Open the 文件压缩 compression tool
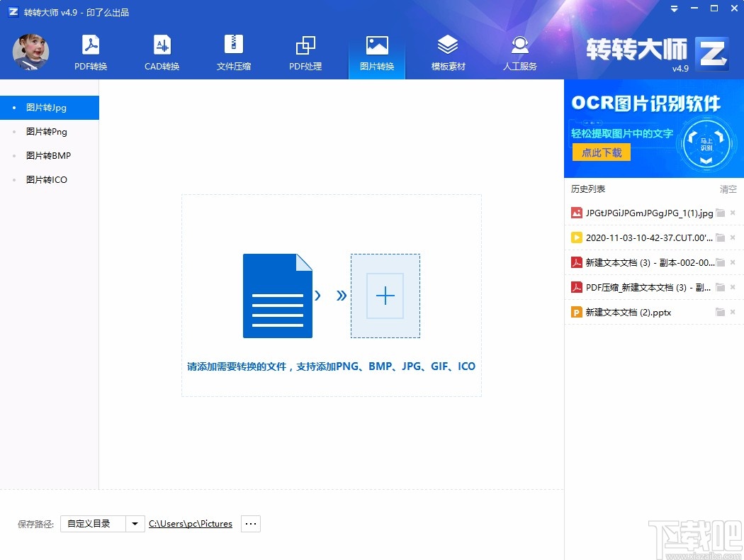Screen dimensions: 744x560 233,50
